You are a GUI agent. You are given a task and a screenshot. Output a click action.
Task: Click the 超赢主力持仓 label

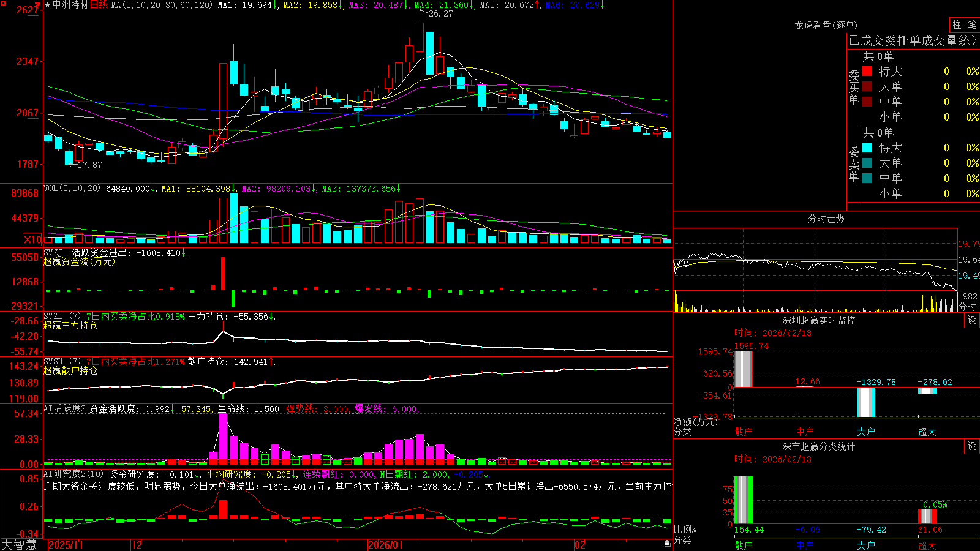pos(70,325)
